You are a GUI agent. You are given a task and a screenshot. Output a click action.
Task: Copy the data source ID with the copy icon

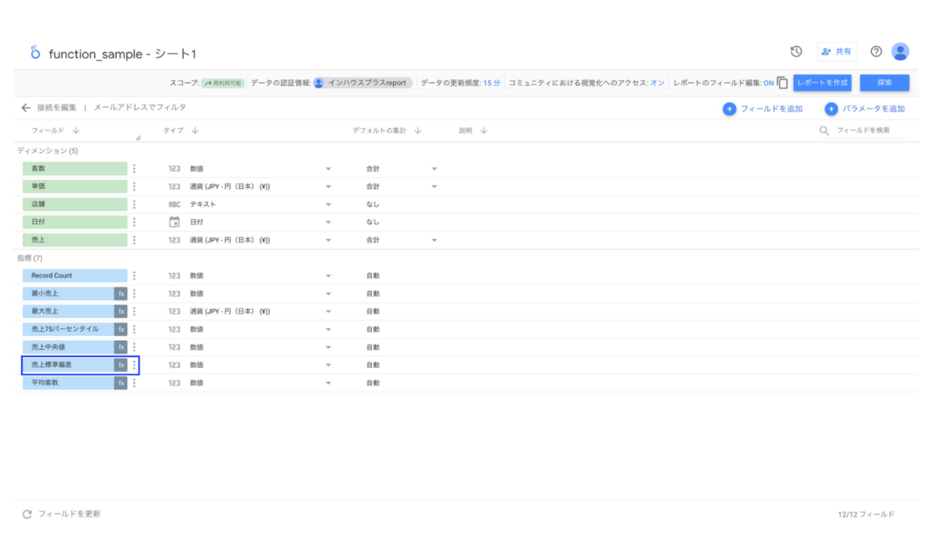tap(783, 83)
